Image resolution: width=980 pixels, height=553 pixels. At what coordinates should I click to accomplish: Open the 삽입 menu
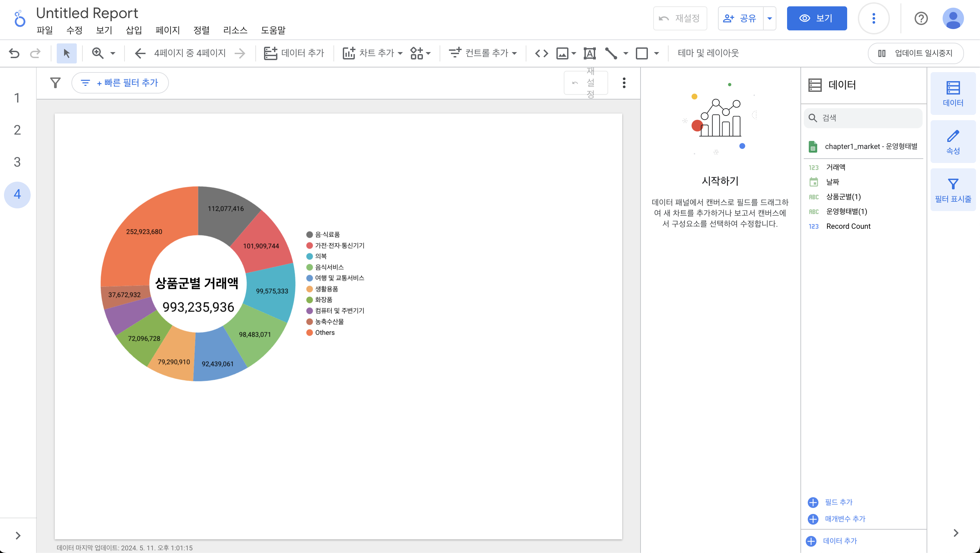(x=134, y=30)
